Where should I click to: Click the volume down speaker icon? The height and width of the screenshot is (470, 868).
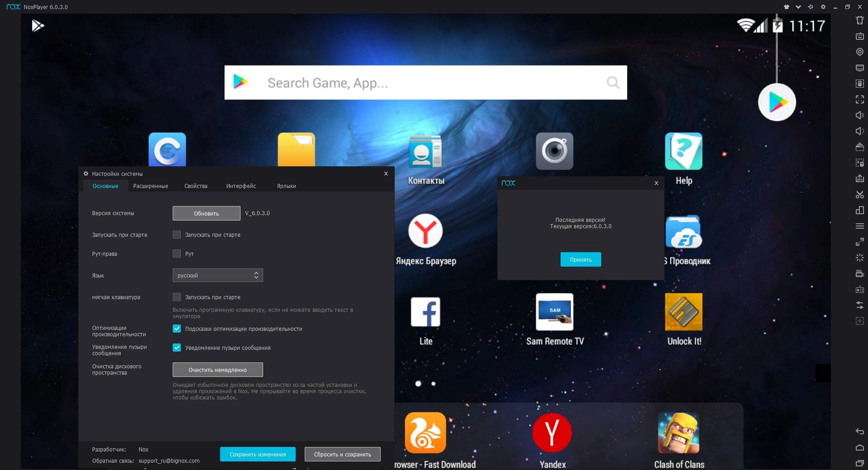860,131
